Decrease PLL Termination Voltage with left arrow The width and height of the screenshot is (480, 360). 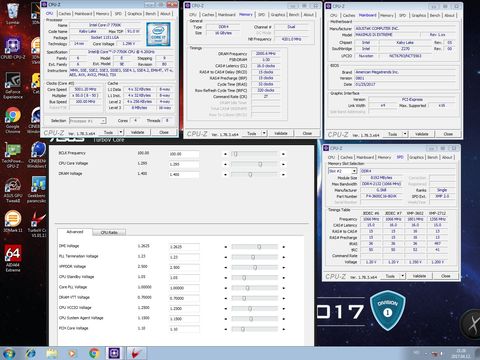pyautogui.click(x=226, y=257)
